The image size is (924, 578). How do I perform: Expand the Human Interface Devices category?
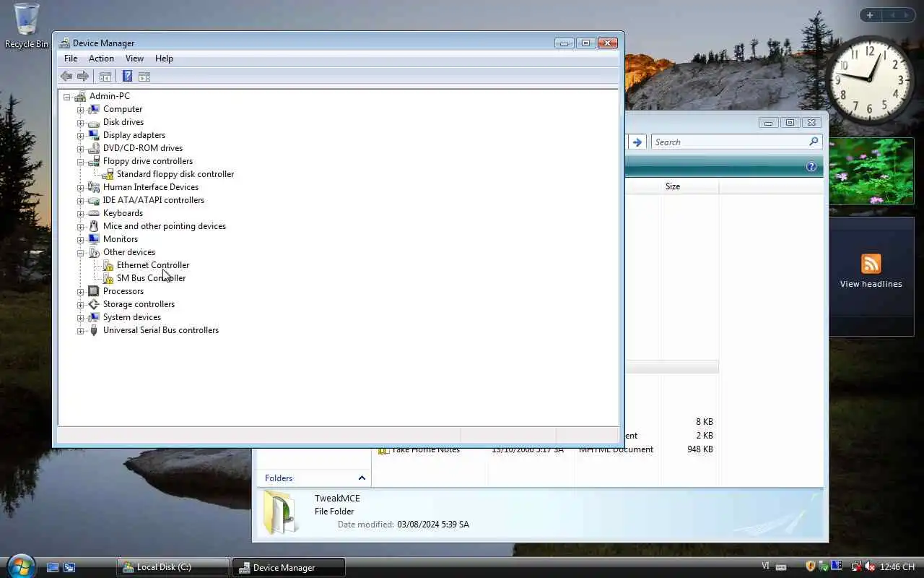(x=81, y=188)
